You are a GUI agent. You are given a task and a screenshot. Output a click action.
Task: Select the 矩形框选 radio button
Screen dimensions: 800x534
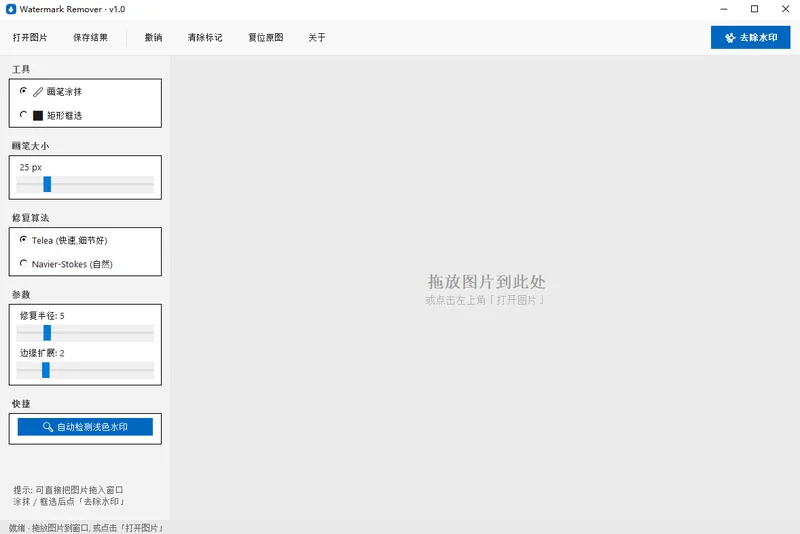tap(23, 115)
